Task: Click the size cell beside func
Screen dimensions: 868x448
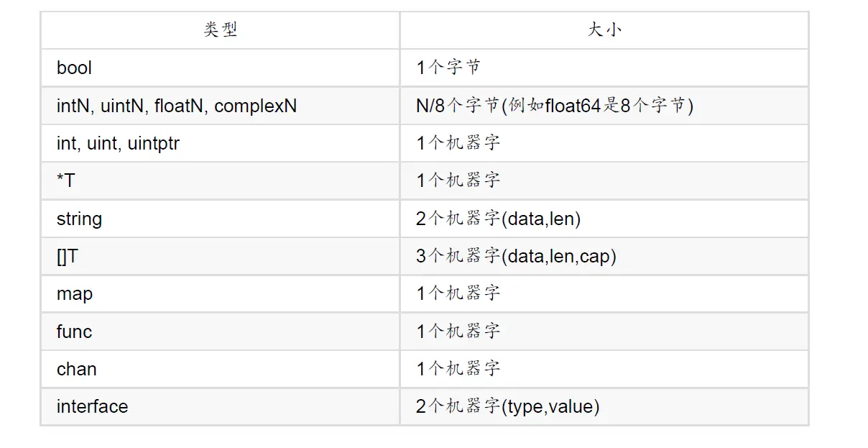Action: click(458, 332)
